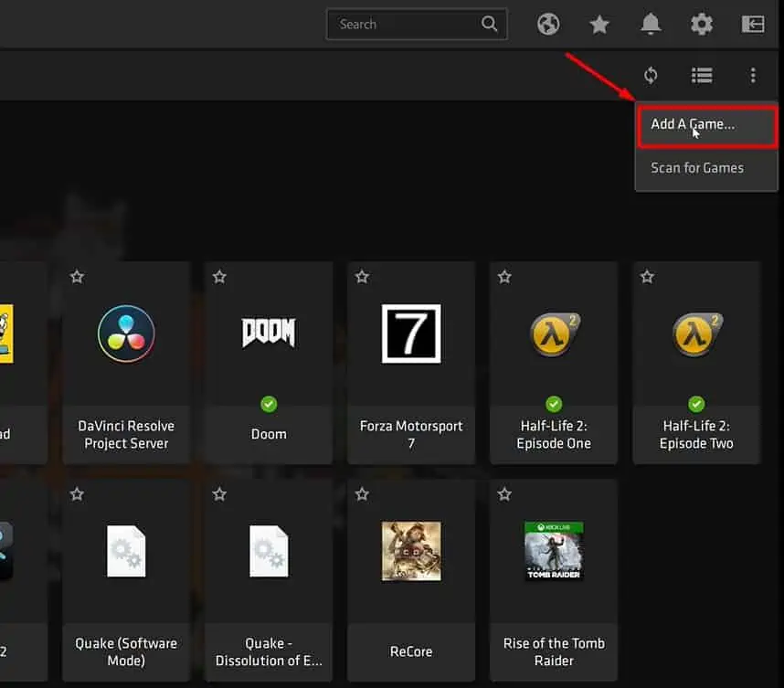Toggle favorite star on Forza Motorsport 7

pyautogui.click(x=362, y=277)
